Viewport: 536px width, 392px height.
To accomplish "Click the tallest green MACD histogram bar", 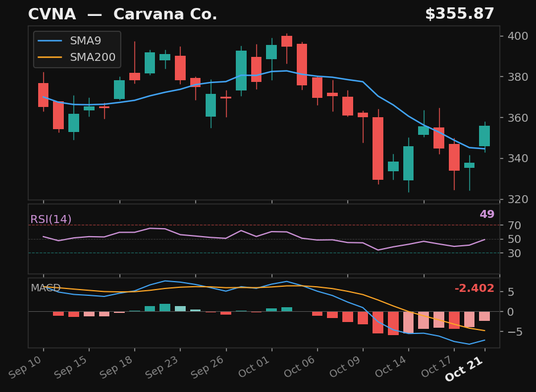I will 165,308.
